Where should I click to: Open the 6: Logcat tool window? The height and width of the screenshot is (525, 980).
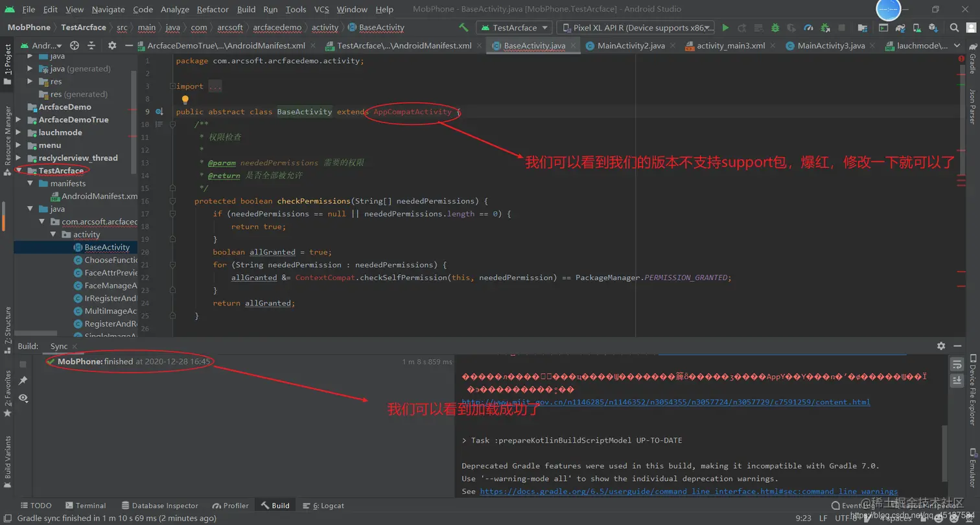pos(323,506)
